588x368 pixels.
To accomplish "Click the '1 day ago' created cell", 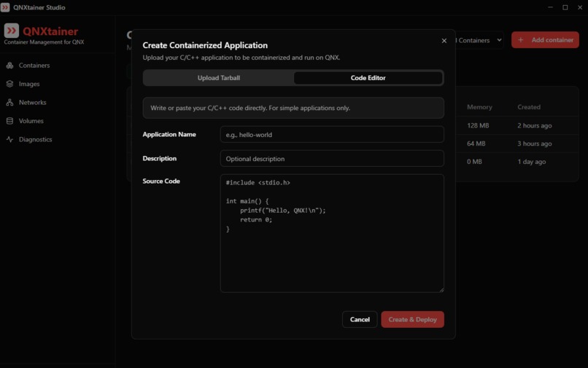I will pos(531,162).
